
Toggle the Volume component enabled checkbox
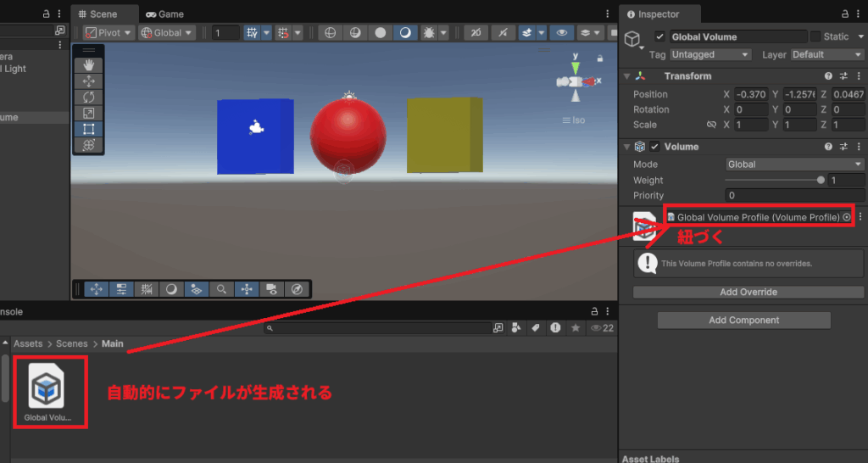[654, 147]
